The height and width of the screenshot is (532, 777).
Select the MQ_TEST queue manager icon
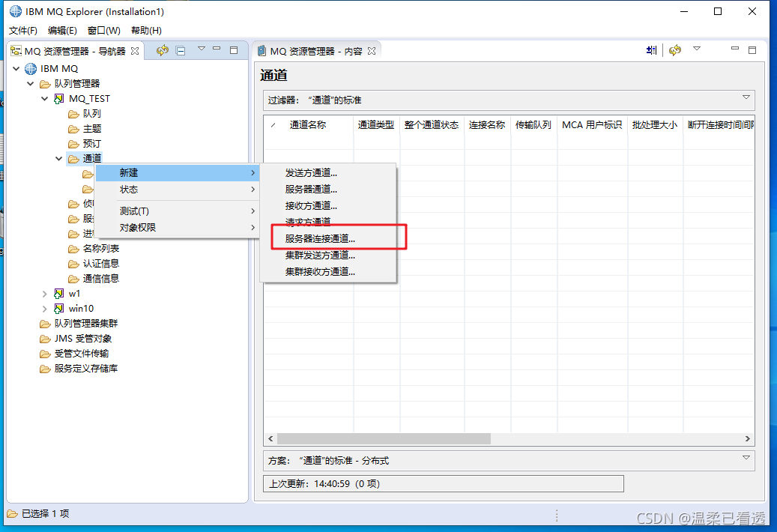pos(59,99)
